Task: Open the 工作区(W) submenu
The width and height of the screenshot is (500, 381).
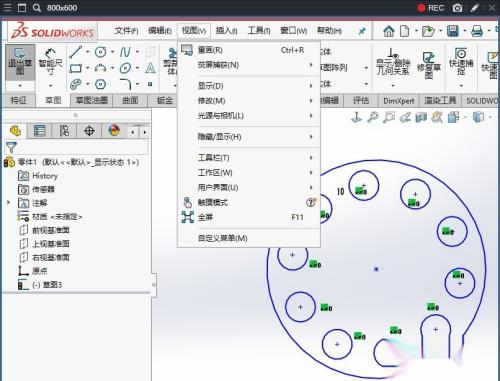Action: point(249,173)
